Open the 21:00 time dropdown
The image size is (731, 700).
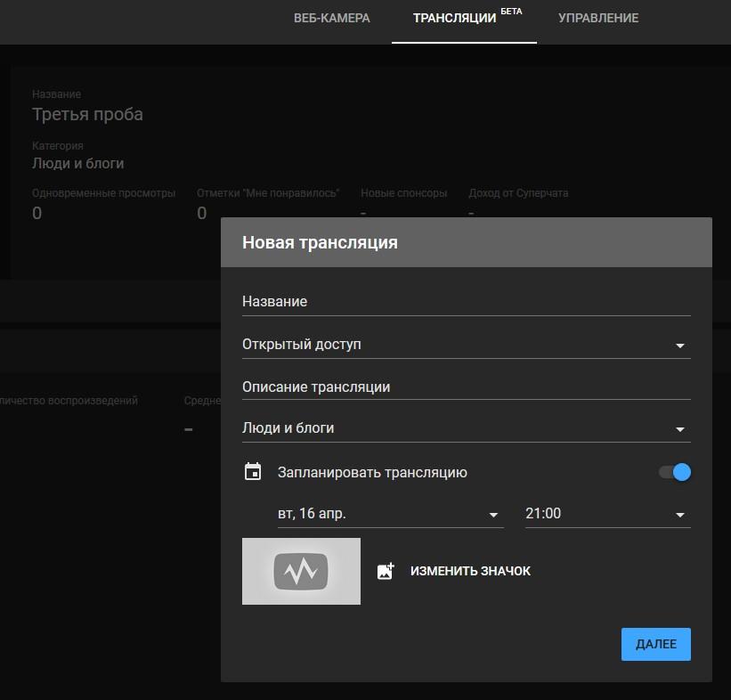(607, 514)
